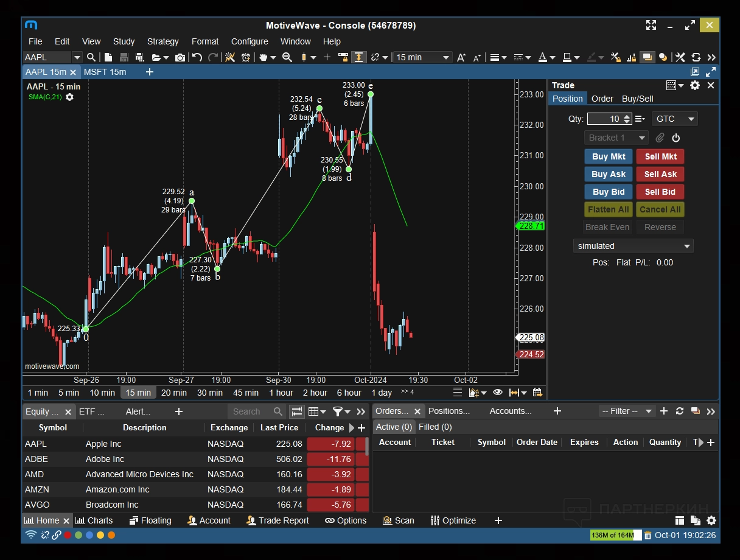Toggle the lines icon below chart
The width and height of the screenshot is (740, 560).
(x=458, y=393)
